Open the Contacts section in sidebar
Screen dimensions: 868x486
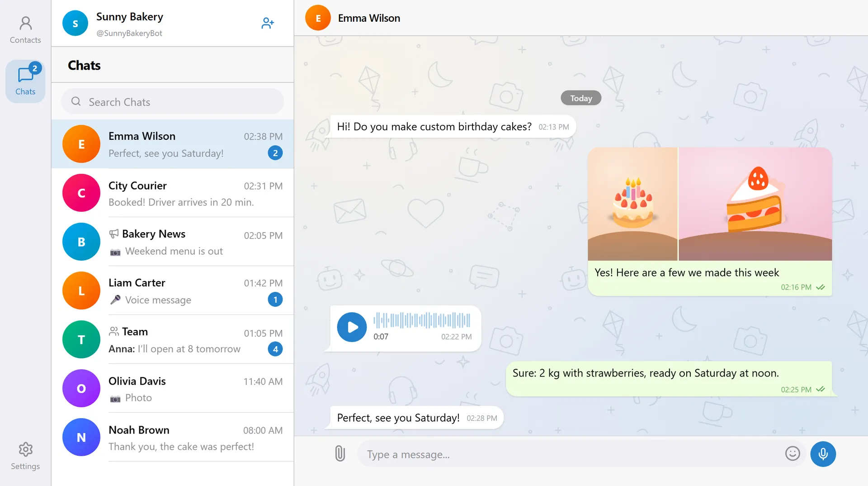click(25, 30)
